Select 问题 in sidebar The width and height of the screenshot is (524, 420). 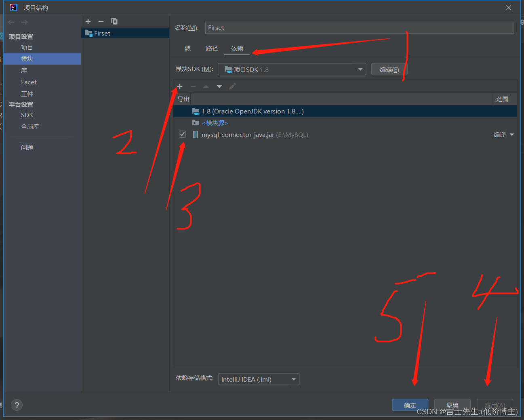pos(27,148)
